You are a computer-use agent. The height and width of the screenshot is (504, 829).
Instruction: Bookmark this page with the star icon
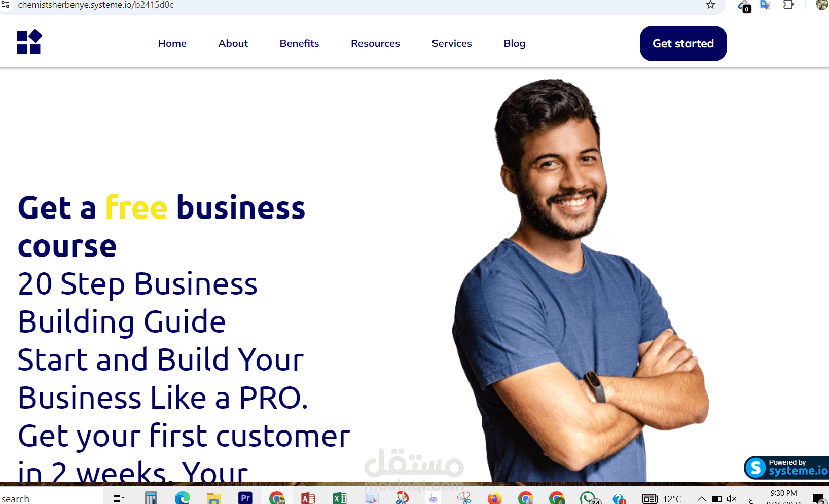[710, 5]
